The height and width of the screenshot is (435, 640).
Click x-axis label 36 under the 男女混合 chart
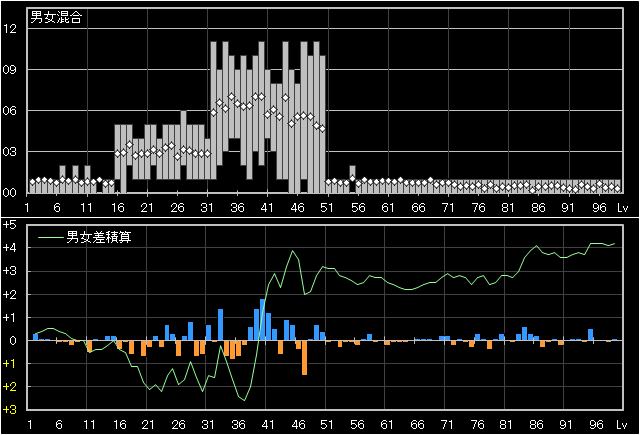(237, 208)
